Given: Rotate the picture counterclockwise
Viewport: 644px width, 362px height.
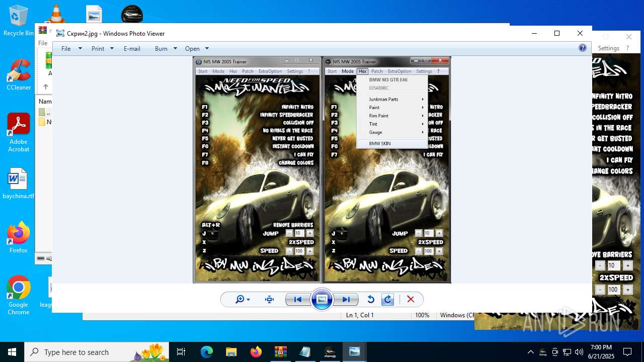Looking at the screenshot, I should (371, 299).
